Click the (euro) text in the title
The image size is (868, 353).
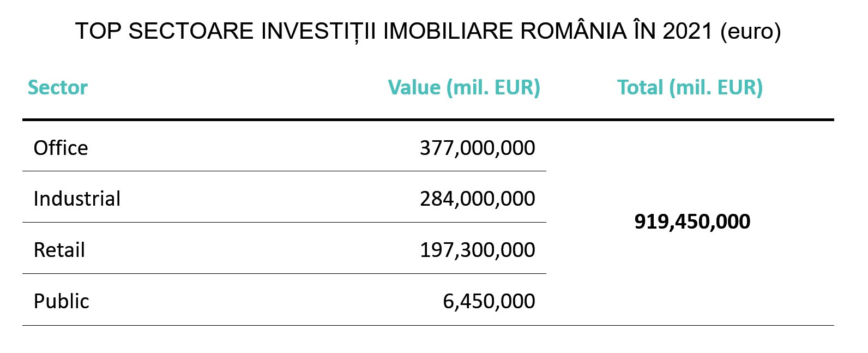[x=750, y=31]
